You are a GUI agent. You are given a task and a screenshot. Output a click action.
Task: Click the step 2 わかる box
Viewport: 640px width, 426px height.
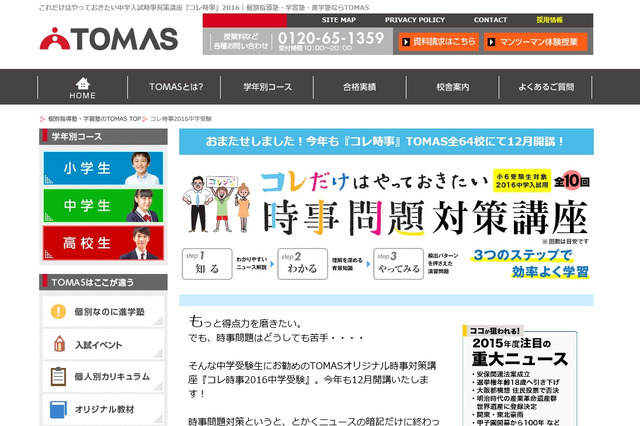tap(302, 264)
